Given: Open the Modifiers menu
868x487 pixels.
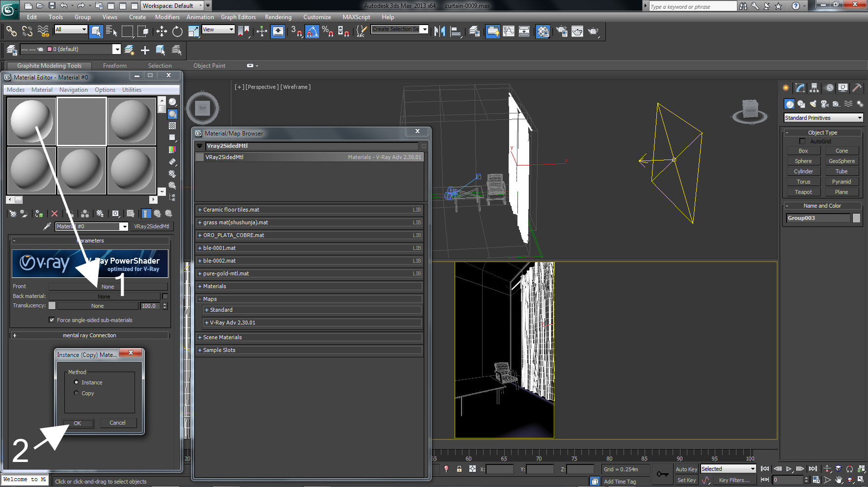Looking at the screenshot, I should point(167,17).
